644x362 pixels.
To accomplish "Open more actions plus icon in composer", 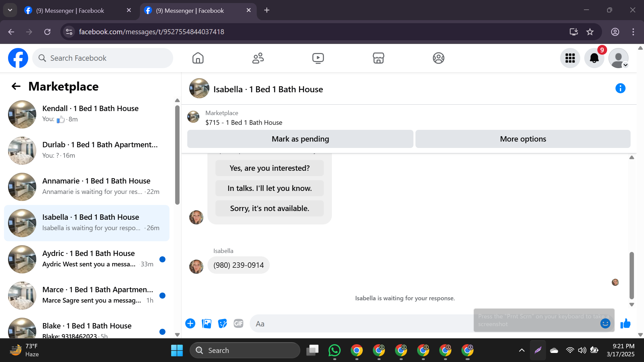I will point(190,323).
